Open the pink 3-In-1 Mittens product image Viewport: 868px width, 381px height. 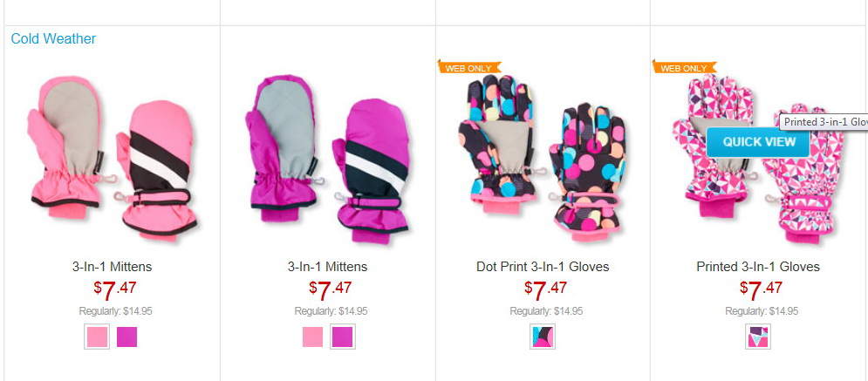(113, 158)
